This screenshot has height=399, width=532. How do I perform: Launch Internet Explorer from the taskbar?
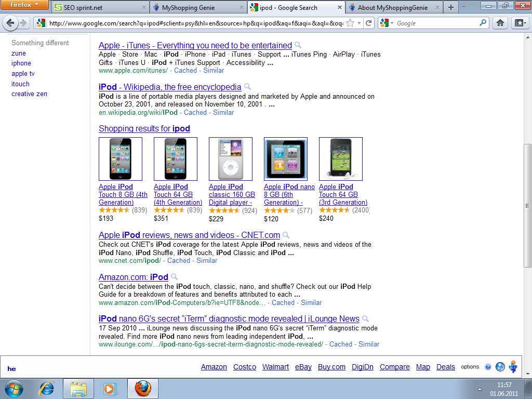pyautogui.click(x=47, y=389)
